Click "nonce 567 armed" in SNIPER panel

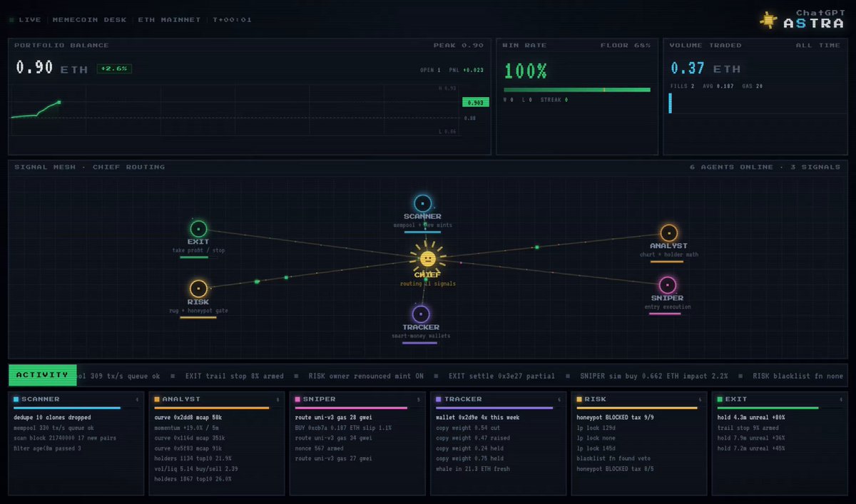[319, 448]
